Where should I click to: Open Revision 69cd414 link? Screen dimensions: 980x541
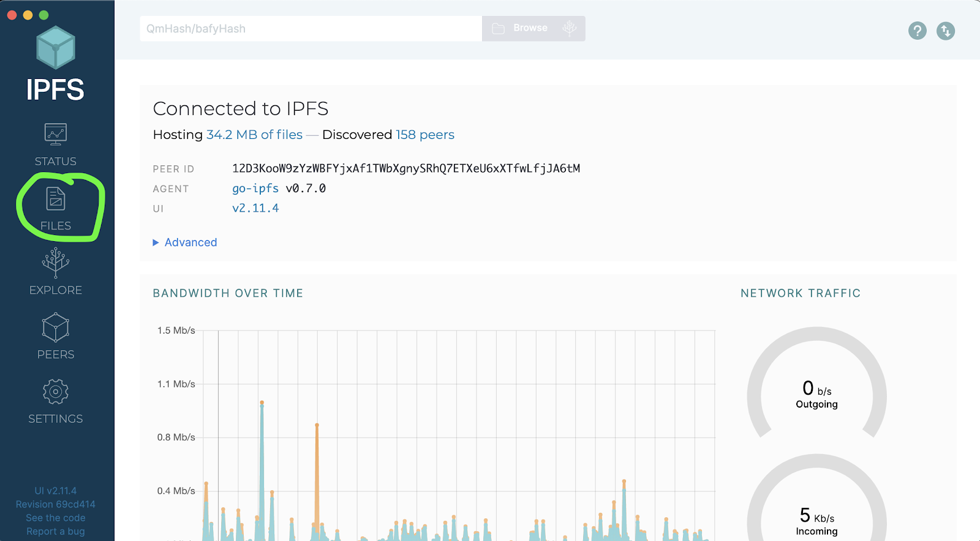click(56, 504)
